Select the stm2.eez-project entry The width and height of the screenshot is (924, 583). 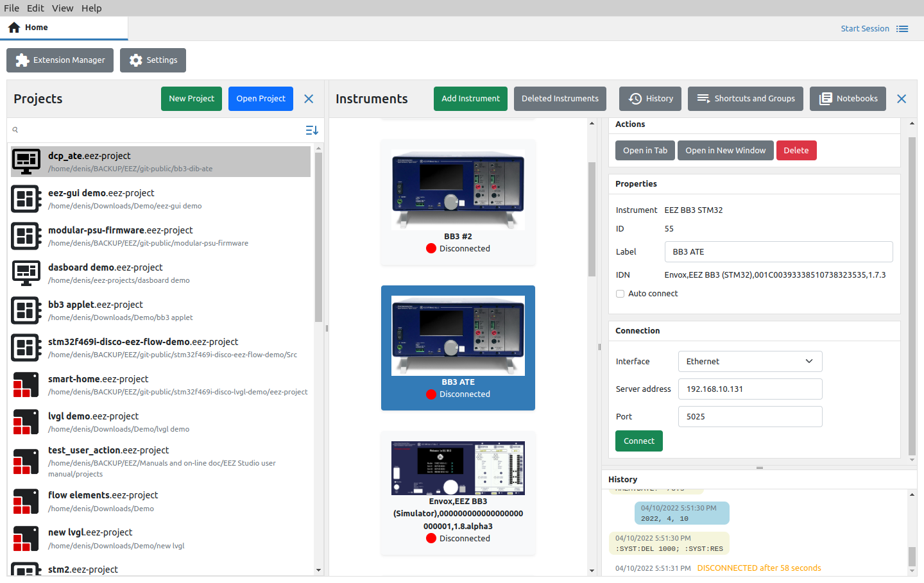pos(160,569)
